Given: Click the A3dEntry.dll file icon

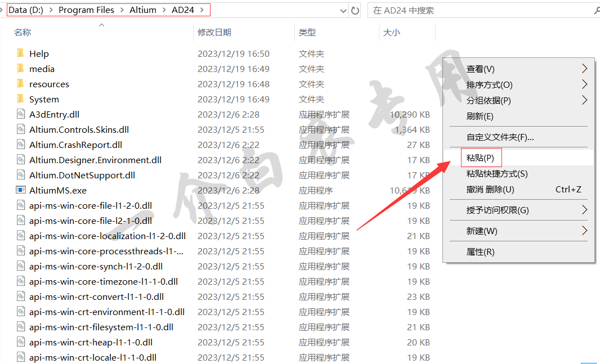Looking at the screenshot, I should (21, 114).
